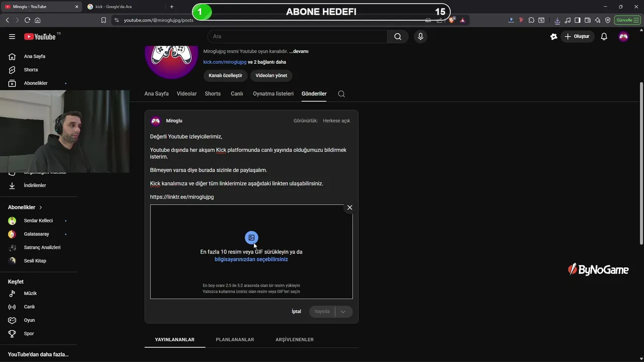Open Serdar Kelleci subscription
This screenshot has width=644, height=362.
tap(38, 221)
